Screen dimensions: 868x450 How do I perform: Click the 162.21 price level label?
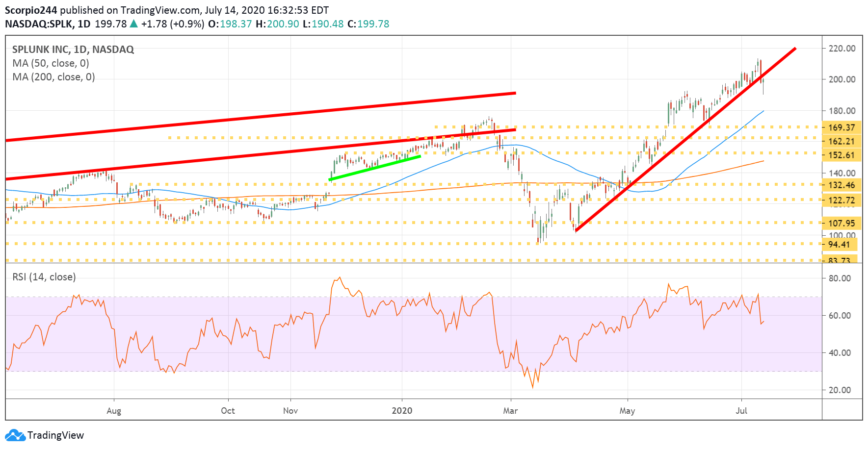click(842, 141)
